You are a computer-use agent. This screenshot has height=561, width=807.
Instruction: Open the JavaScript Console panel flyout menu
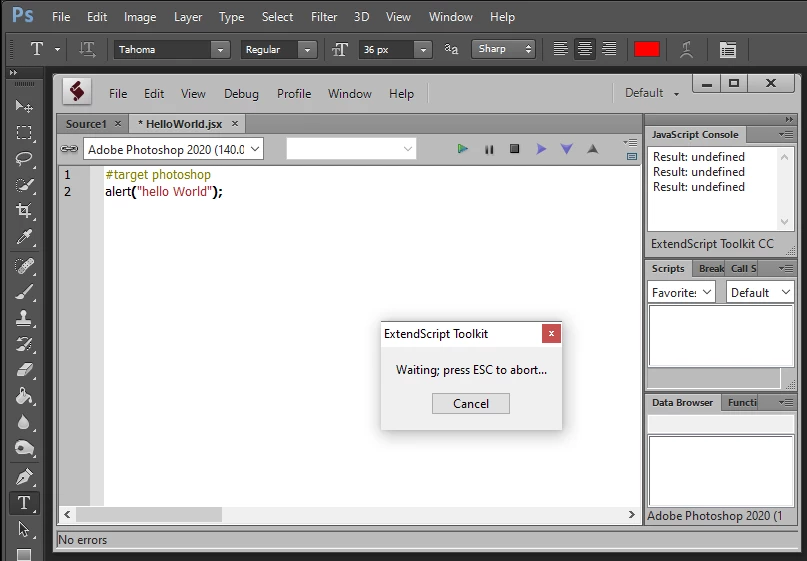point(785,135)
